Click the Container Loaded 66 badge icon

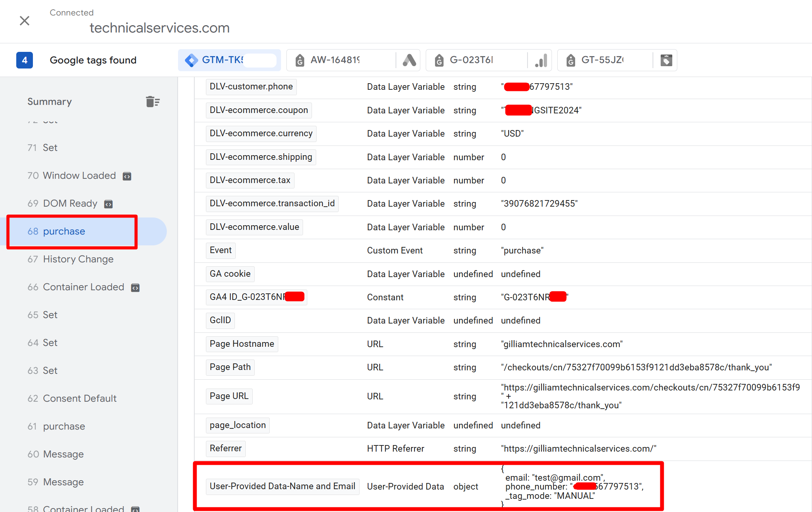click(135, 288)
